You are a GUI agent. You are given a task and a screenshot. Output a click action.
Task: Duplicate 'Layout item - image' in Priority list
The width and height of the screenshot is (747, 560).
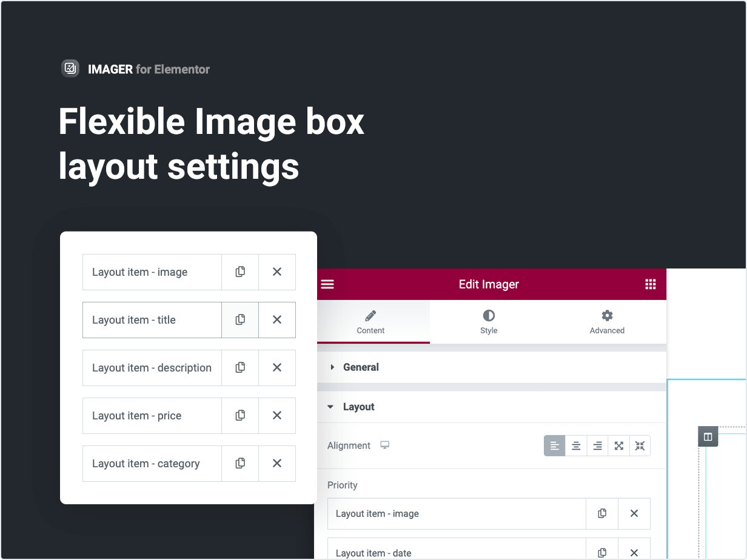602,513
